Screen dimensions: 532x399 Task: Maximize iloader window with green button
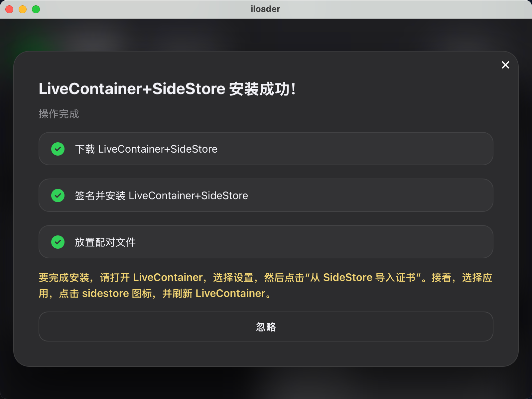pyautogui.click(x=36, y=9)
